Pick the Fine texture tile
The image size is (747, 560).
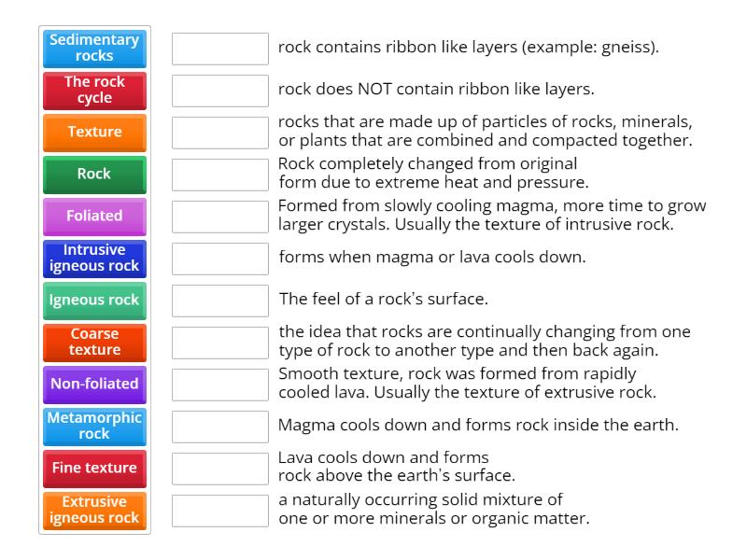click(93, 469)
